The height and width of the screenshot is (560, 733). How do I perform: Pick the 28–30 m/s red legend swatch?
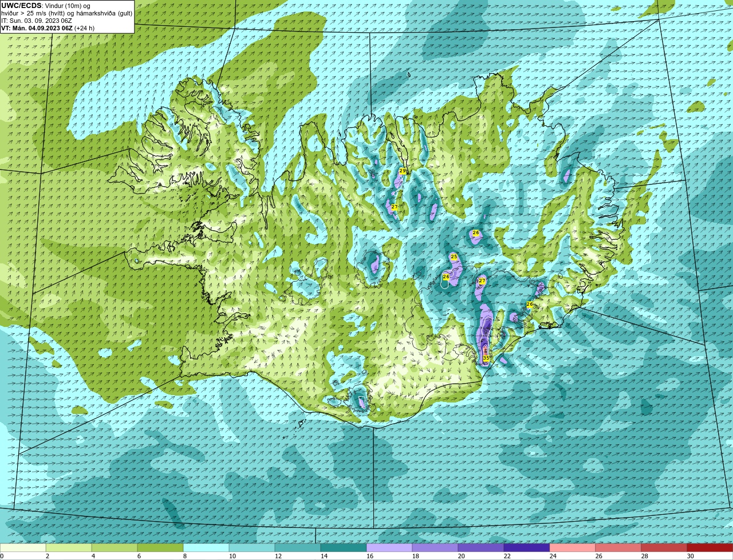tap(664, 547)
